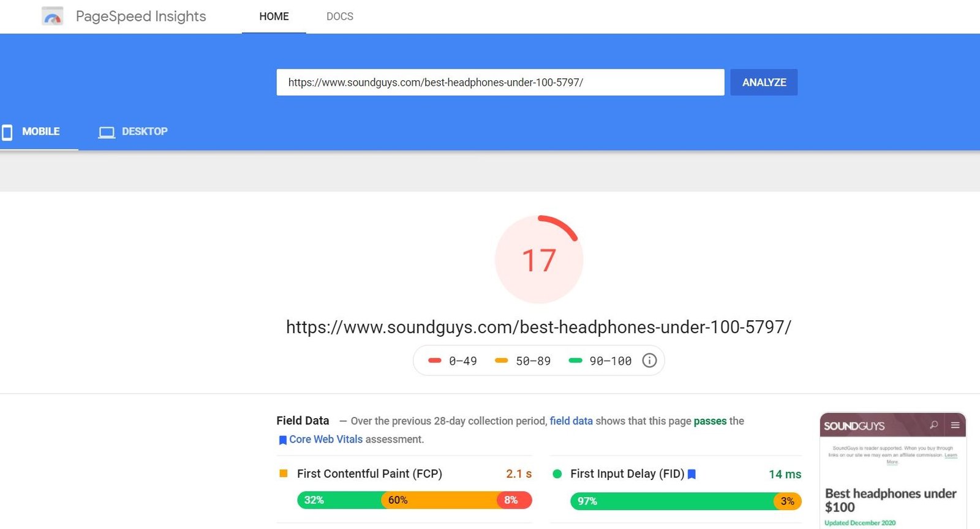Open the HOME tab
The height and width of the screenshot is (529, 980).
click(274, 17)
